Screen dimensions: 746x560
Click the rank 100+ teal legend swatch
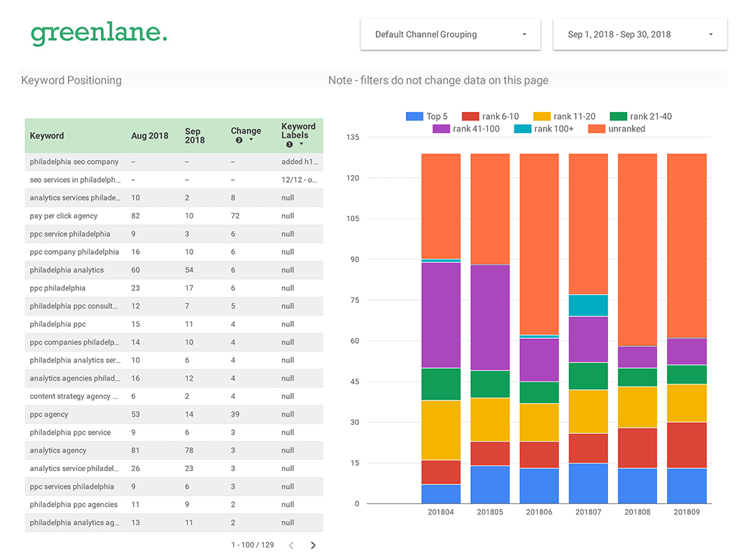(x=523, y=129)
